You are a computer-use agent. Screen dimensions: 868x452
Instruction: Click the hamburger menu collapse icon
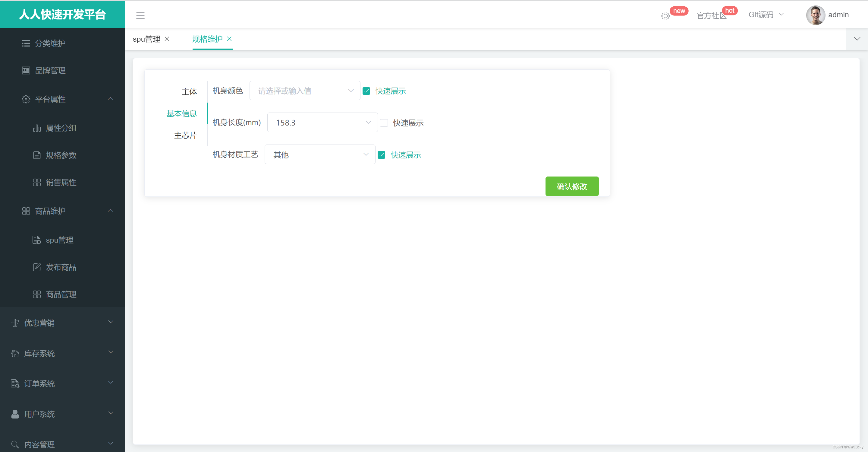click(x=140, y=15)
